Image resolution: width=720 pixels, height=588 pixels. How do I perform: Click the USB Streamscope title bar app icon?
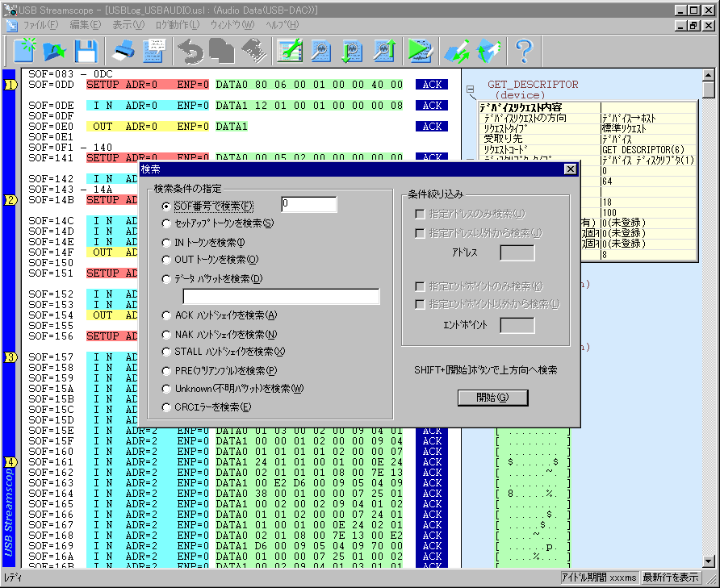click(10, 10)
